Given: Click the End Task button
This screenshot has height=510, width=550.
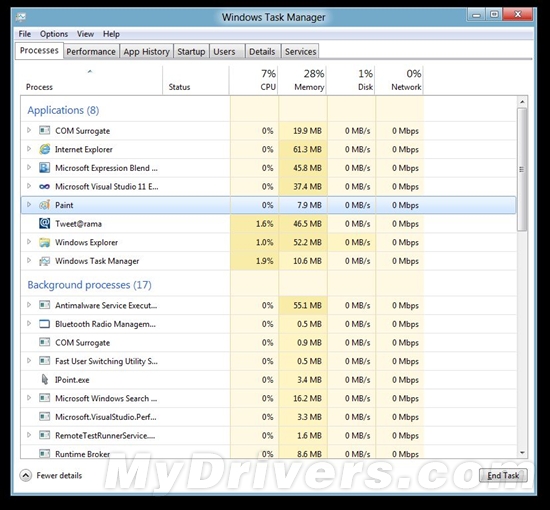Looking at the screenshot, I should (x=503, y=476).
